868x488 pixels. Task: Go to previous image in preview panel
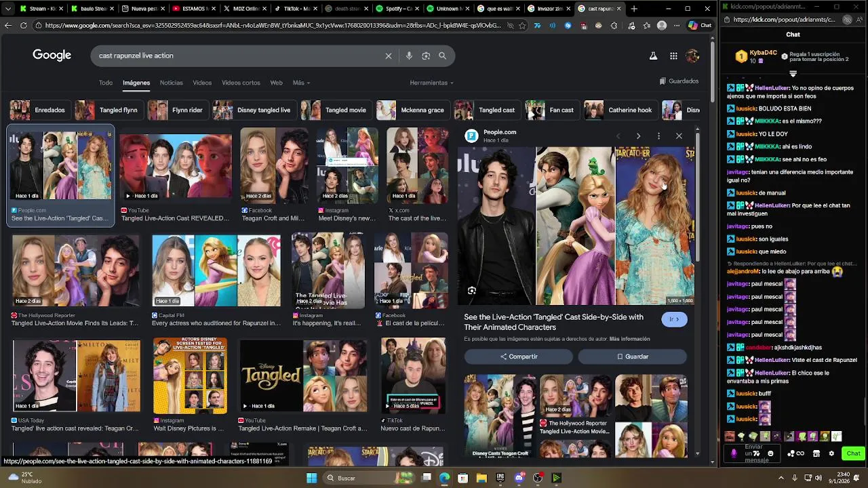coord(618,136)
